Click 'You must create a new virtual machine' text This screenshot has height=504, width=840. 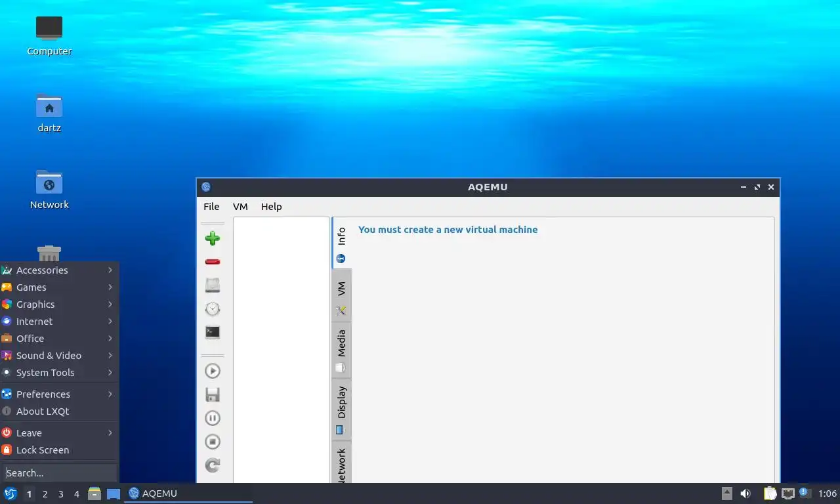coord(448,230)
